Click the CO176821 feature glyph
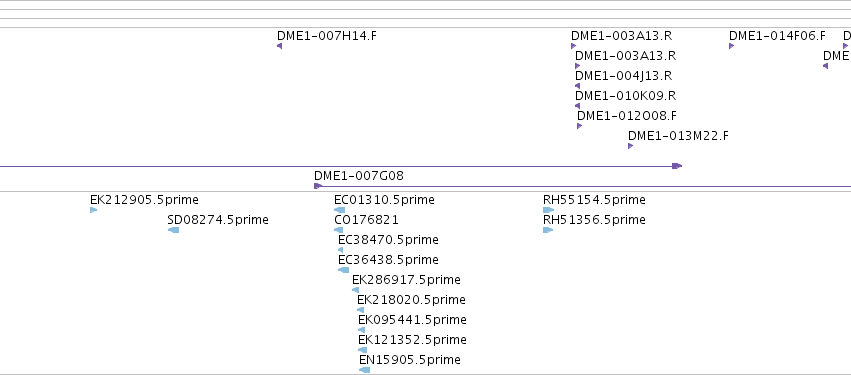This screenshot has height=375, width=851. click(x=339, y=230)
